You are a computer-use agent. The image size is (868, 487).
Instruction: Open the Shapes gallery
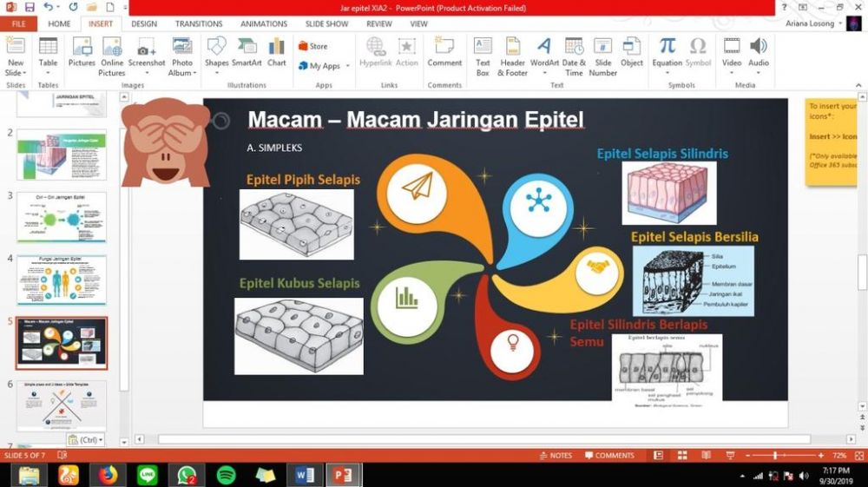[x=216, y=56]
